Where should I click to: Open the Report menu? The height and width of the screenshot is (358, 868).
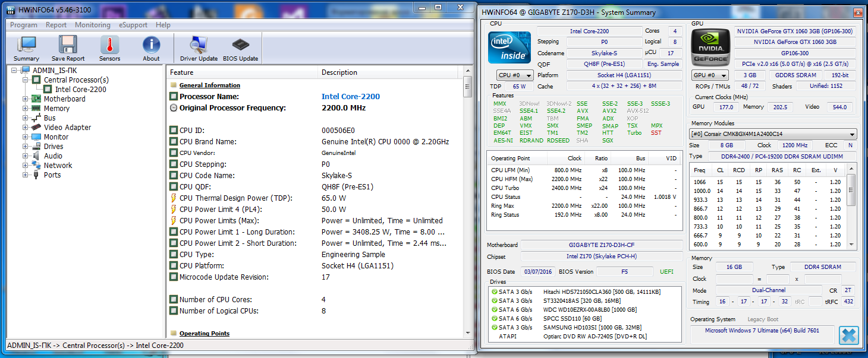point(56,25)
